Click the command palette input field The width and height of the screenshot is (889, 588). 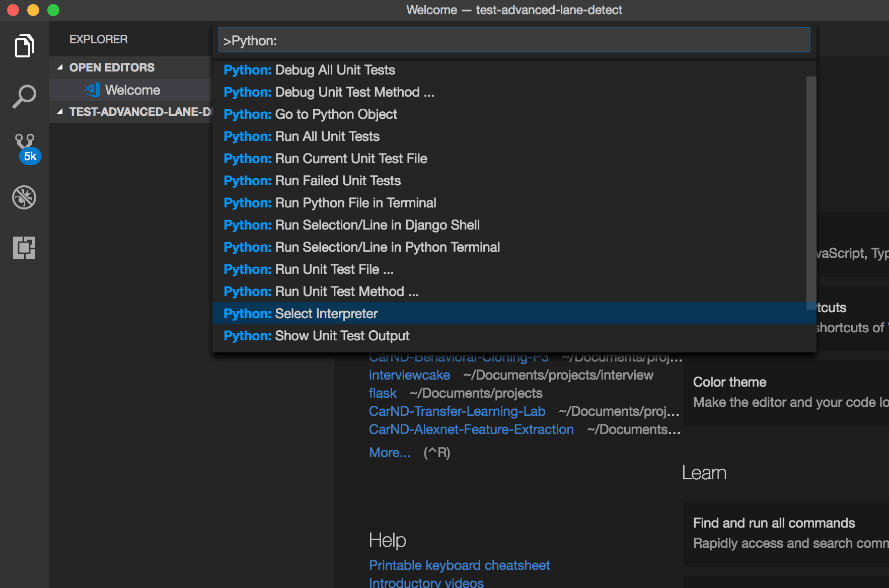coord(513,41)
